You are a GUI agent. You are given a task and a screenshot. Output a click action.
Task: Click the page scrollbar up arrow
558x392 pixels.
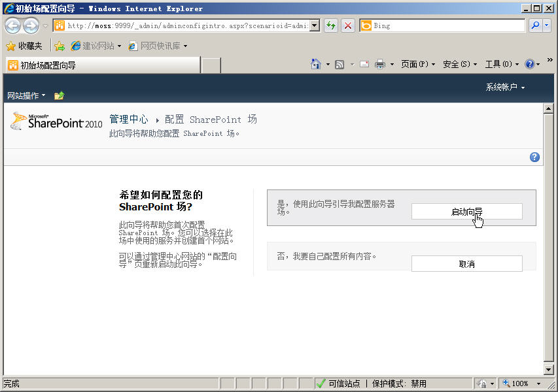548,108
